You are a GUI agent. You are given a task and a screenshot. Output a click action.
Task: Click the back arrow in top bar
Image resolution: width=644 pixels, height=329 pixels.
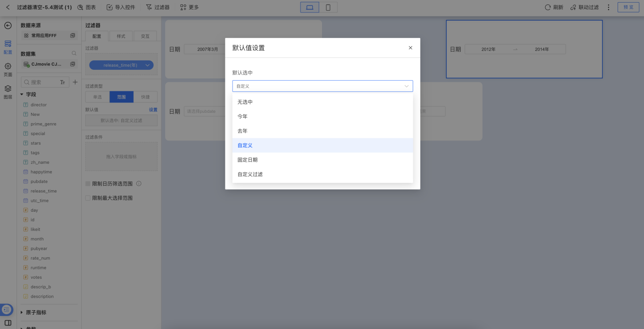click(x=8, y=7)
